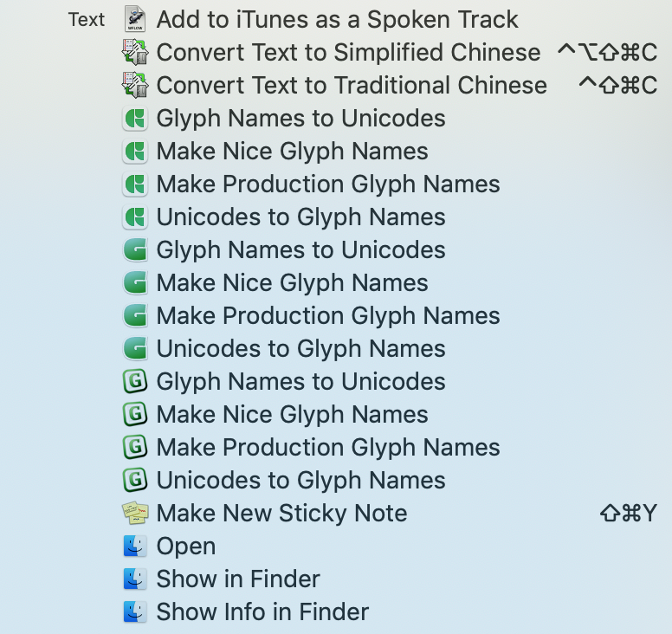The image size is (672, 634).
Task: Select Glyph Names to Unicodes with outlined G icon
Action: point(300,381)
